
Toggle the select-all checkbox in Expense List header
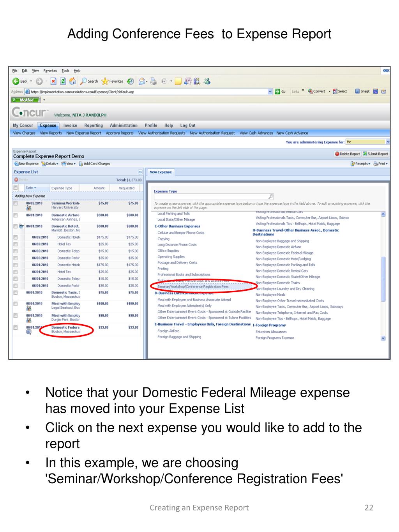pyautogui.click(x=16, y=188)
